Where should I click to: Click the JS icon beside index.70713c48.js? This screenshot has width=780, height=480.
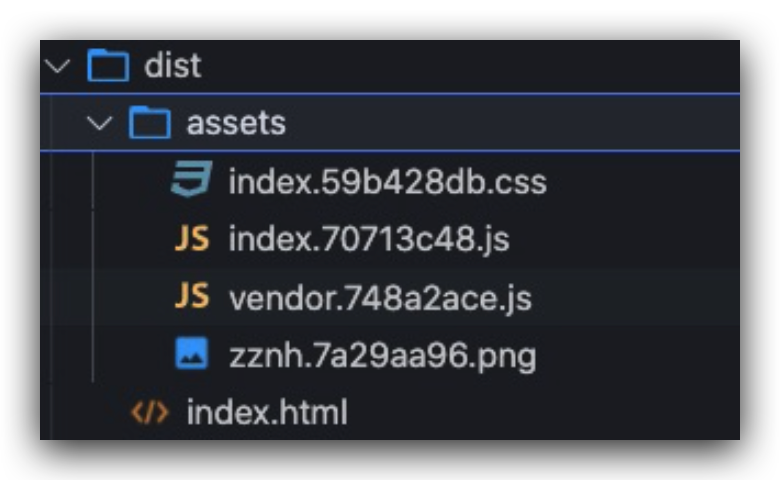point(191,239)
